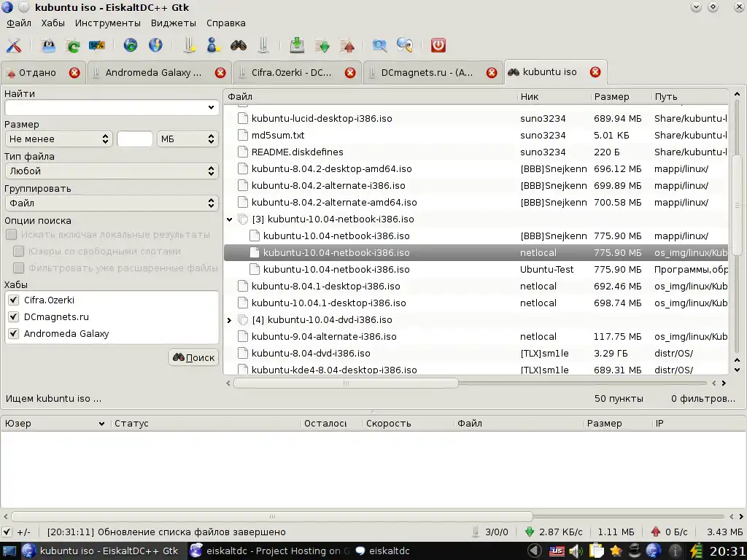747x560 pixels.
Task: Close the Andromeda Galaxy tab
Action: [x=220, y=72]
